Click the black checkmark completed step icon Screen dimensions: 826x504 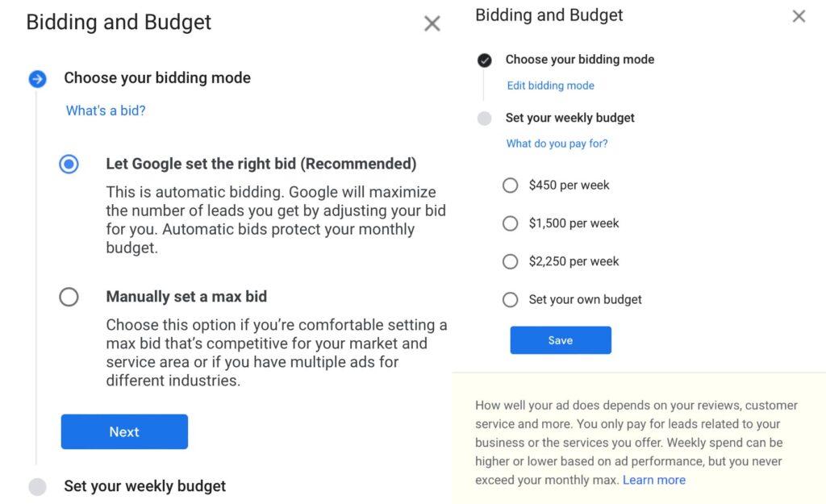pos(485,60)
